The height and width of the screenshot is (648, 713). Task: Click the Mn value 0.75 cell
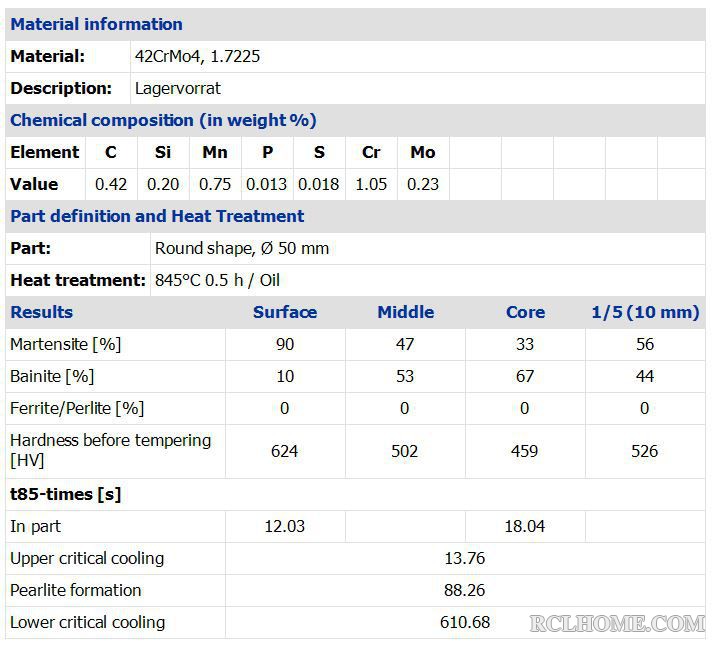coord(215,184)
